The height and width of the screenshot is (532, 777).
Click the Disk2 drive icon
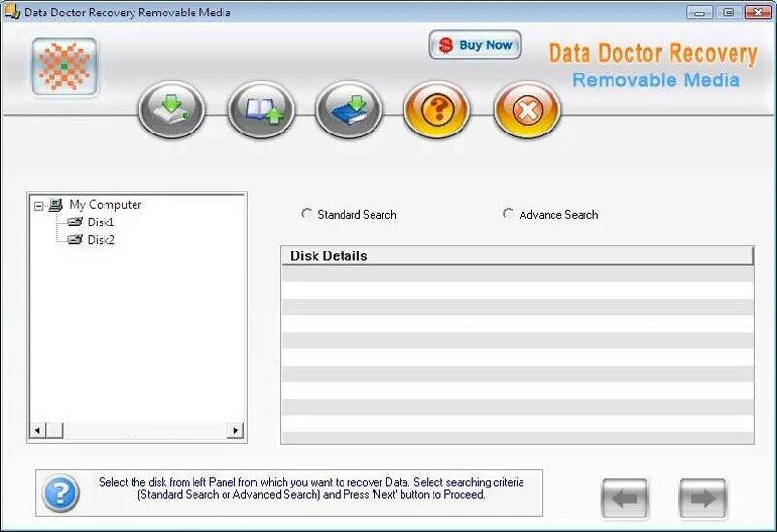click(x=75, y=239)
